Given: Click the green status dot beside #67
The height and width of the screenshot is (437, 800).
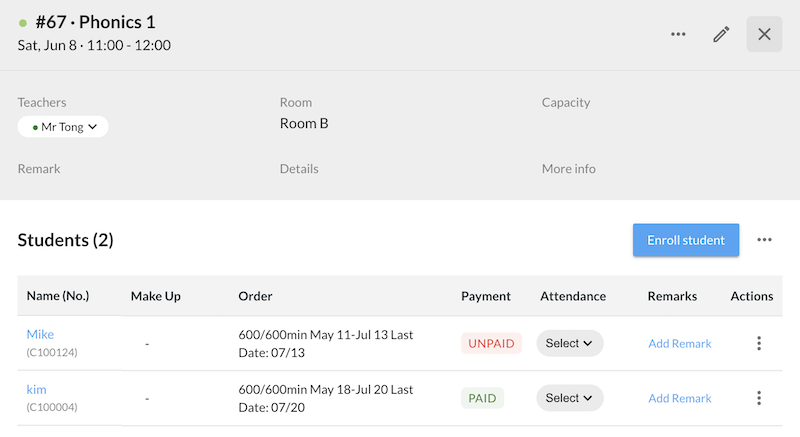Looking at the screenshot, I should (23, 22).
